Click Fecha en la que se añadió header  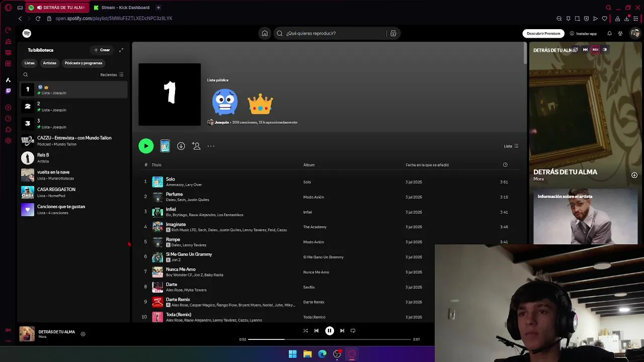(427, 165)
